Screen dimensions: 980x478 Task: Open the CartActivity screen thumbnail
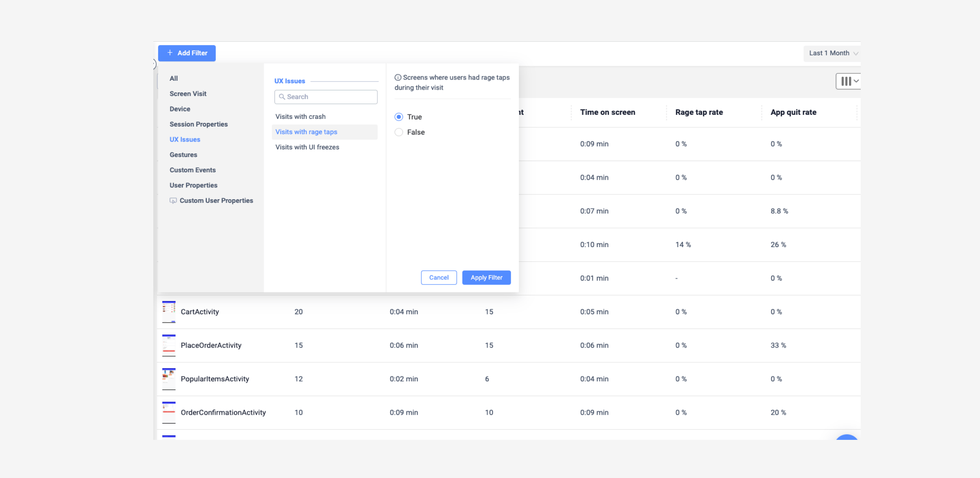tap(169, 312)
